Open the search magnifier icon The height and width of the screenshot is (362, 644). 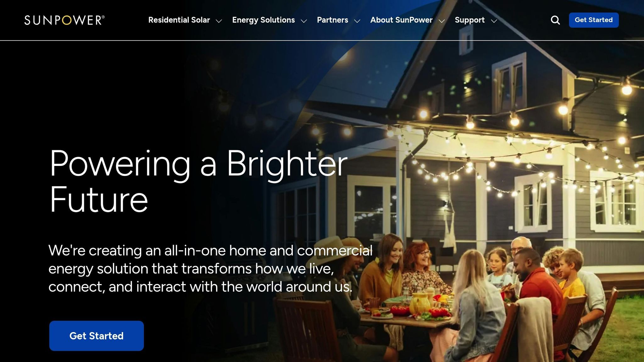coord(555,20)
